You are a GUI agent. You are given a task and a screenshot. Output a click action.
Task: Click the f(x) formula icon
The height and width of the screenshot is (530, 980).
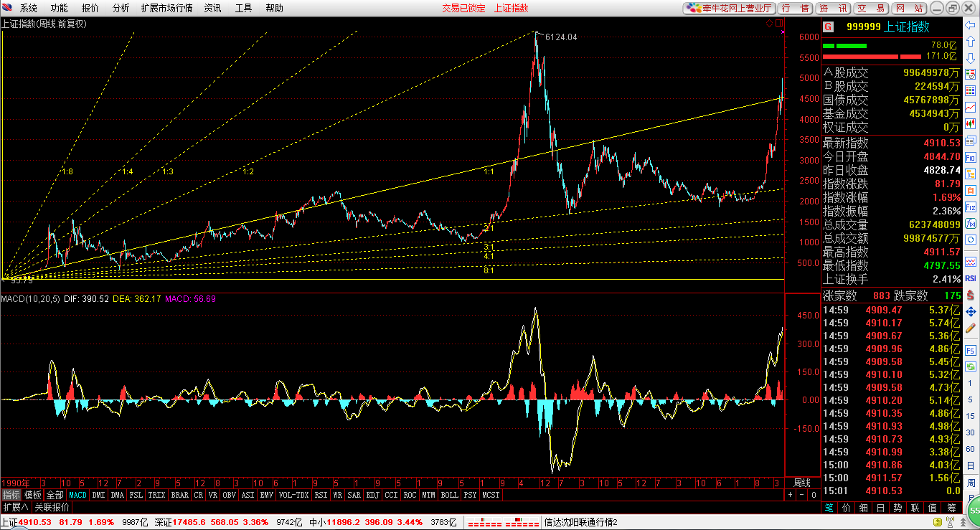(x=971, y=223)
